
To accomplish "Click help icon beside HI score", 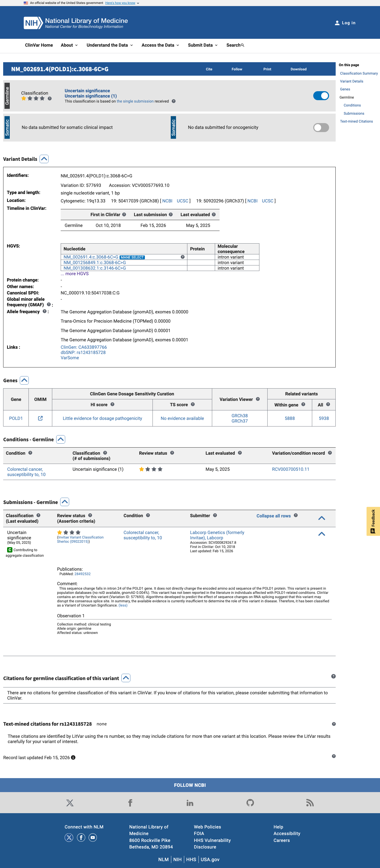I will [112, 404].
